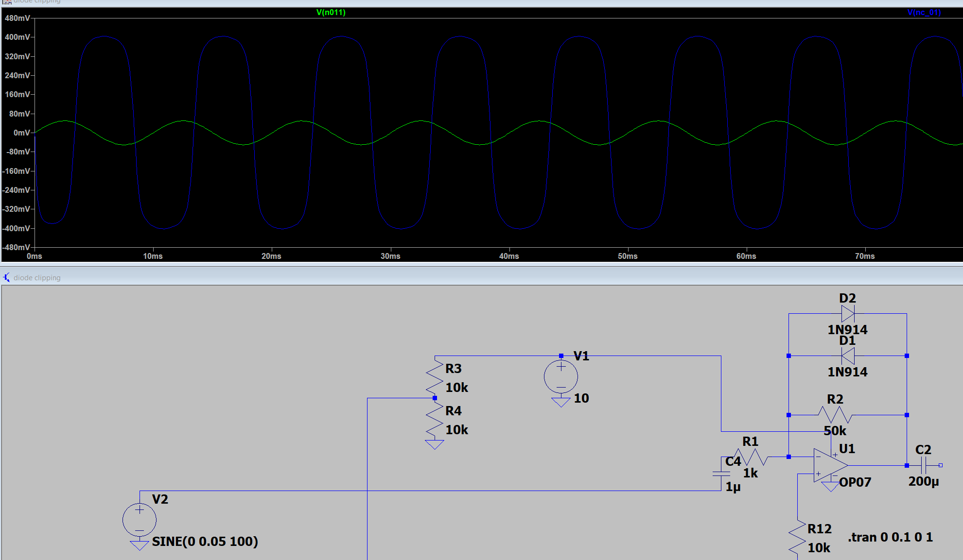Select the U1 op-amp symbol
Screen dimensions: 963x560
click(x=831, y=466)
